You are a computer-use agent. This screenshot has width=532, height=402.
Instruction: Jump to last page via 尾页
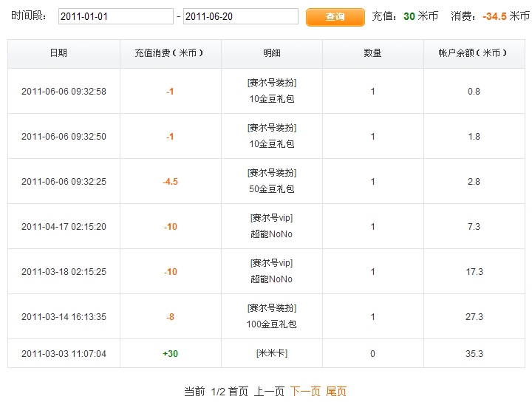pos(336,392)
